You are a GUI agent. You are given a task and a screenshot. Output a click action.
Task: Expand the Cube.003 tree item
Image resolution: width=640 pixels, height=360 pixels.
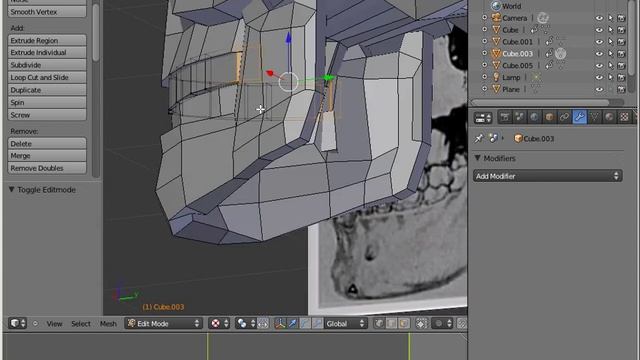point(484,53)
